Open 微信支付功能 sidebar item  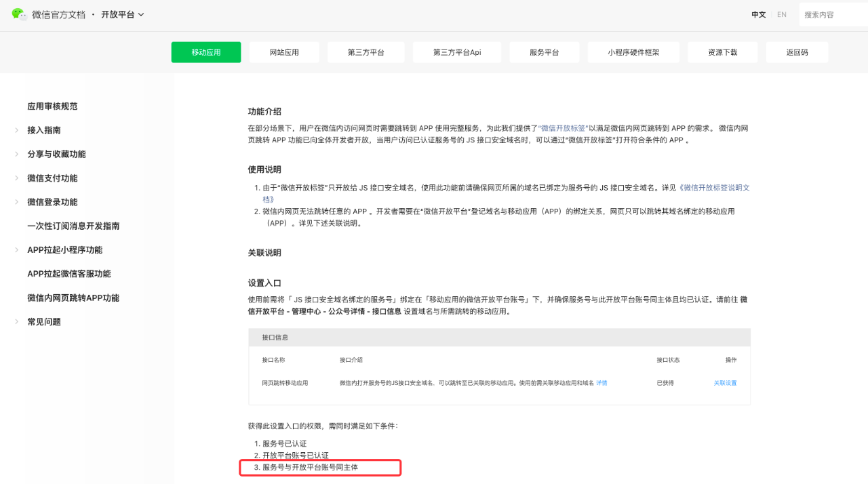(x=52, y=178)
